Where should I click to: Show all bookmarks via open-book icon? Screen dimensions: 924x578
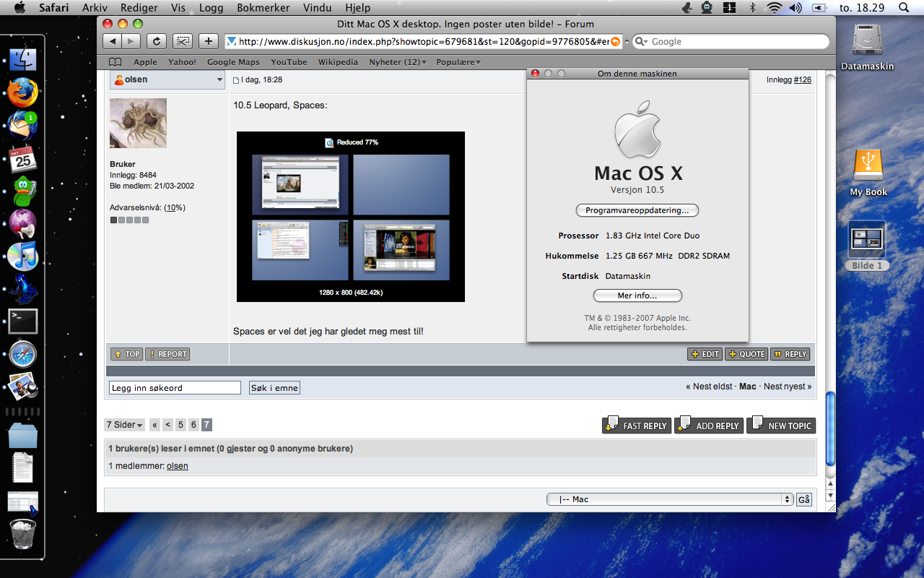115,62
